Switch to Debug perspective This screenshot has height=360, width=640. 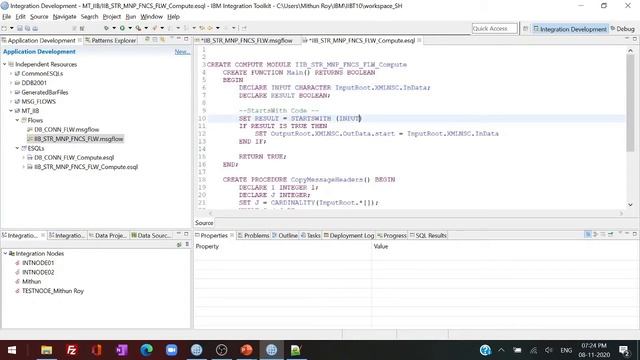[x=622, y=29]
